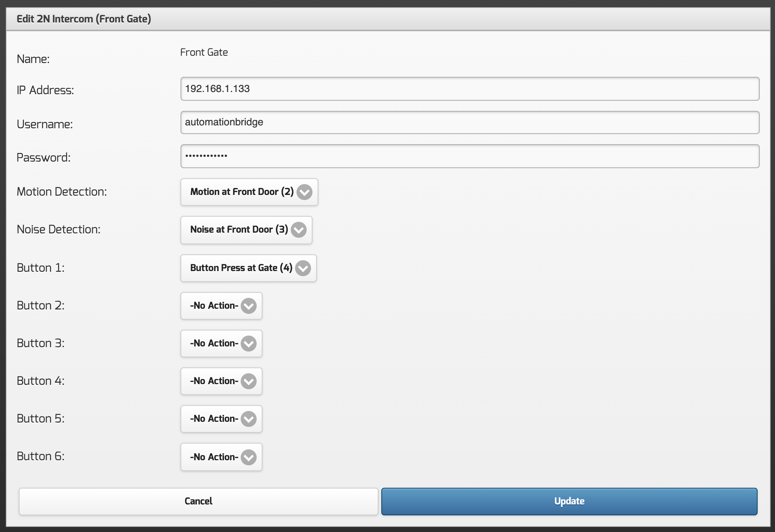The height and width of the screenshot is (532, 775).
Task: Click chevron icon on Noise at Front Door
Action: (x=299, y=230)
